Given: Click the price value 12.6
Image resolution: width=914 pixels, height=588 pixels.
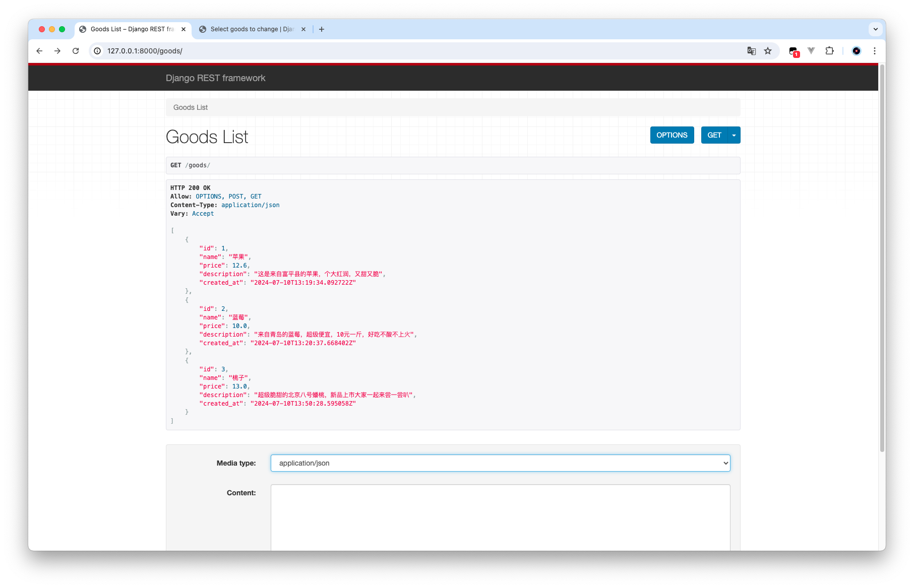Looking at the screenshot, I should pyautogui.click(x=239, y=266).
